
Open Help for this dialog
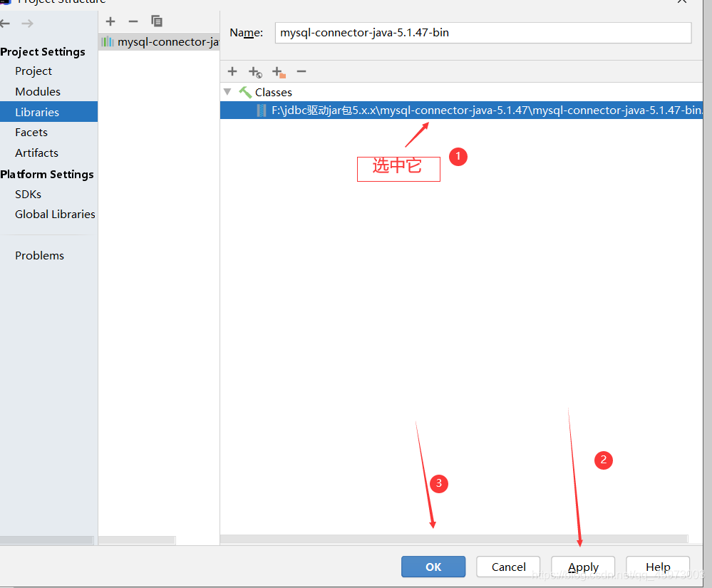(x=658, y=567)
